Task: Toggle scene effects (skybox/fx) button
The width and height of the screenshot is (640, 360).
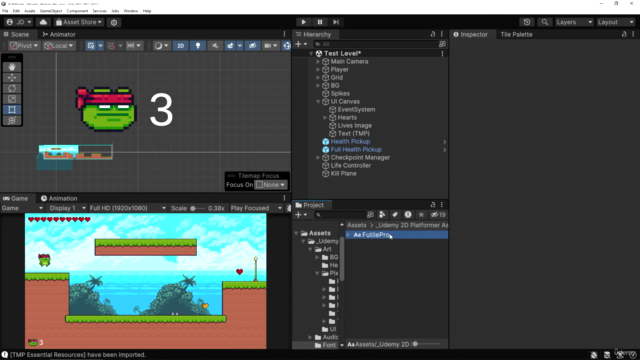Action: pyautogui.click(x=231, y=46)
